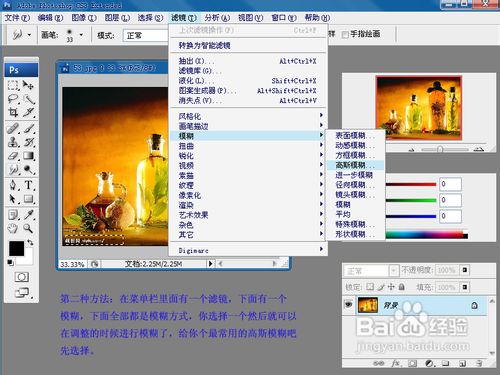Select the Zoom tool
This screenshot has height=375, width=500.
[x=29, y=228]
